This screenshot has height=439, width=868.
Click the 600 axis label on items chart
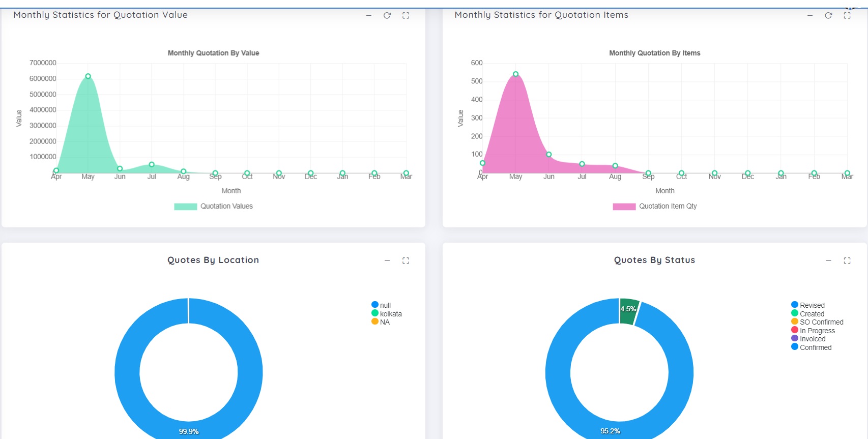click(x=477, y=63)
